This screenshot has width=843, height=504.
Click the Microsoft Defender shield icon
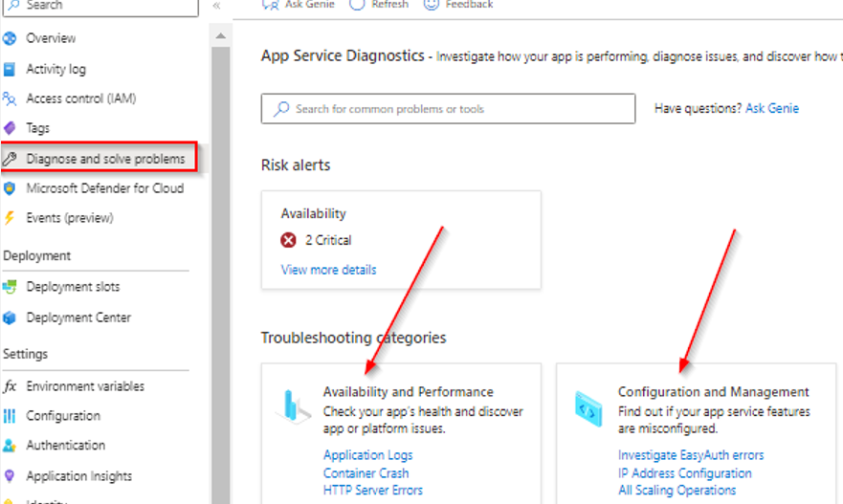10,188
